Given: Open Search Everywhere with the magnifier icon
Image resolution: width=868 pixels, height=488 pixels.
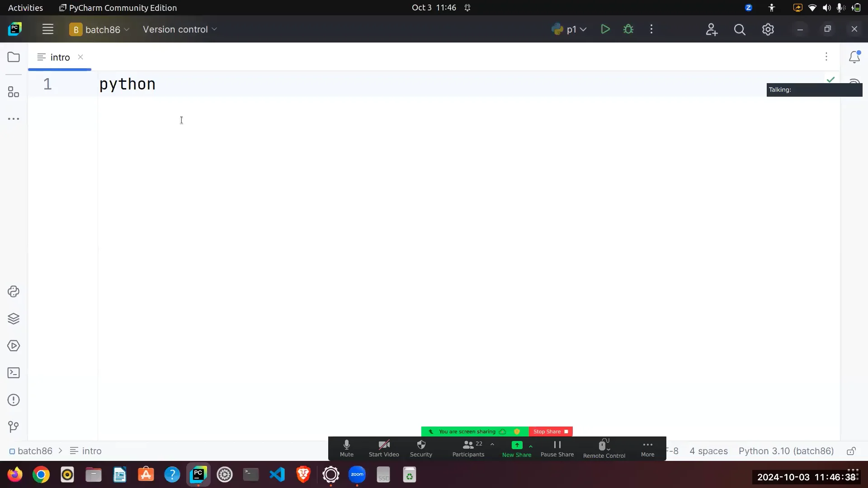Looking at the screenshot, I should click(x=740, y=29).
